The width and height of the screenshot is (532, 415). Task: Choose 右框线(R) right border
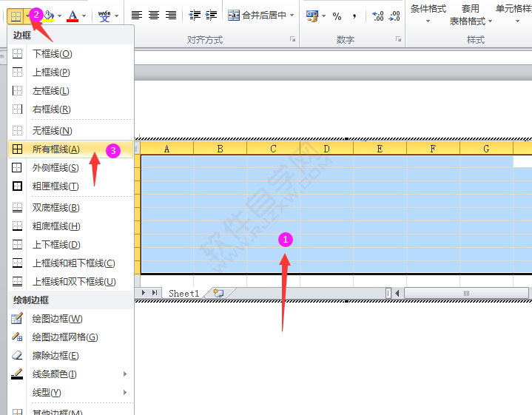tap(70, 109)
